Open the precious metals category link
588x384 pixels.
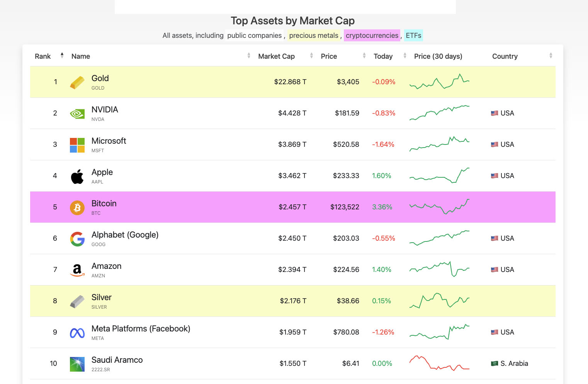click(313, 36)
